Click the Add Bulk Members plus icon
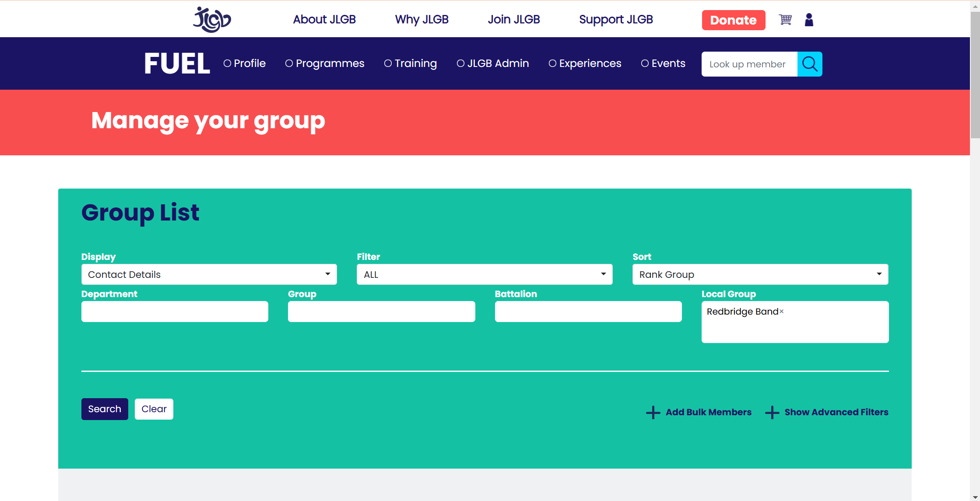Image resolution: width=980 pixels, height=501 pixels. 653,412
